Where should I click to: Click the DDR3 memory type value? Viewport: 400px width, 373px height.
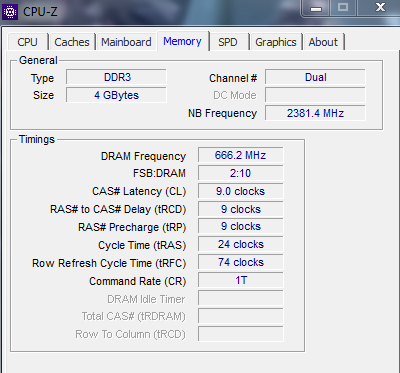point(116,77)
